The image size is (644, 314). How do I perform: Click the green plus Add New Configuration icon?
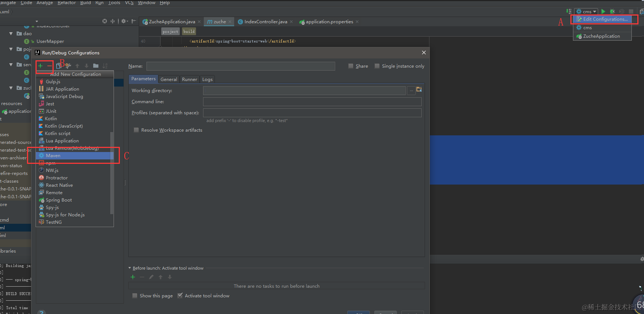coord(40,66)
